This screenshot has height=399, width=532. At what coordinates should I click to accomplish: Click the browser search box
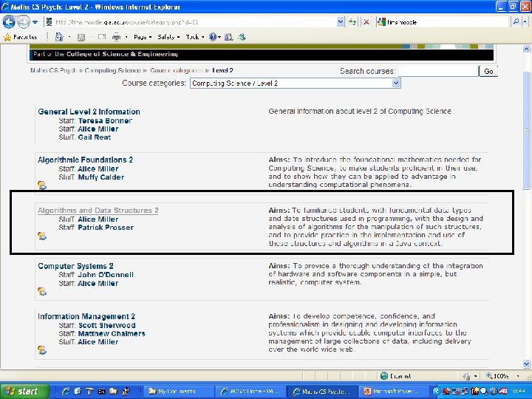point(443,22)
